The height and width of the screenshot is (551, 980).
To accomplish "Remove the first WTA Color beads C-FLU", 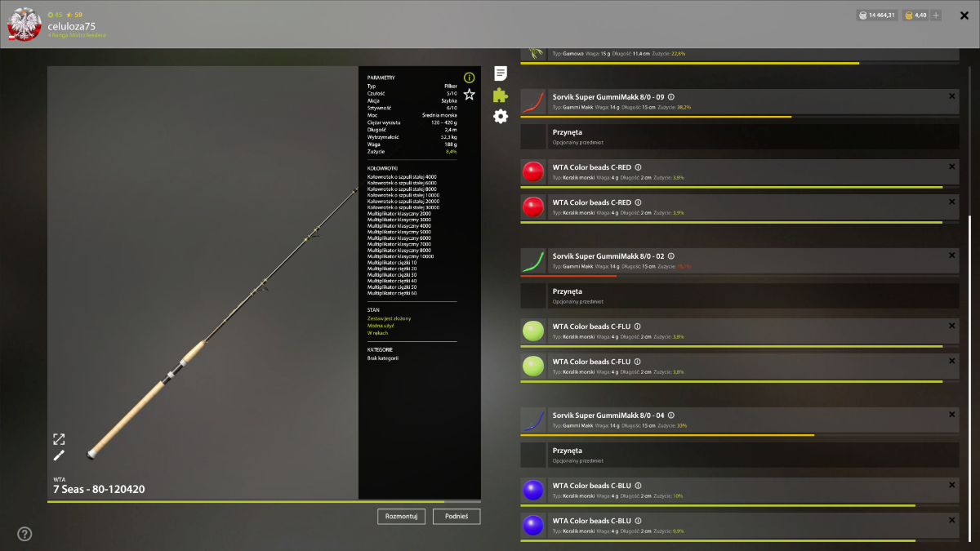I will pos(951,326).
